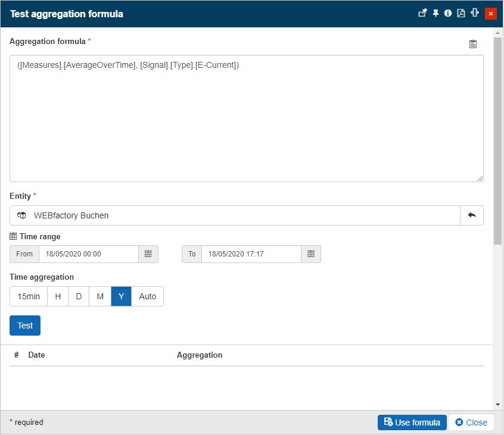
Task: Select M monthly time aggregation
Action: (100, 296)
